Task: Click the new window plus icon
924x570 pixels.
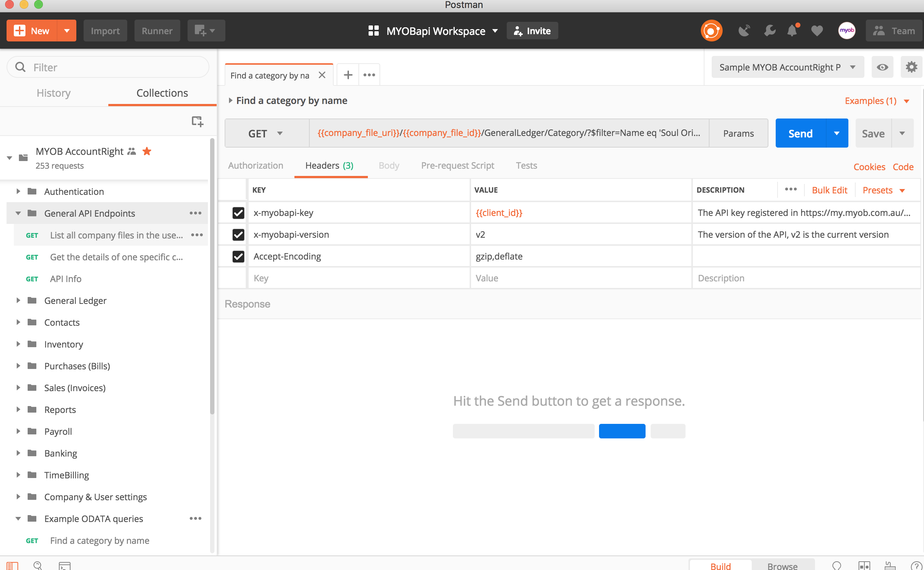Action: coord(206,31)
